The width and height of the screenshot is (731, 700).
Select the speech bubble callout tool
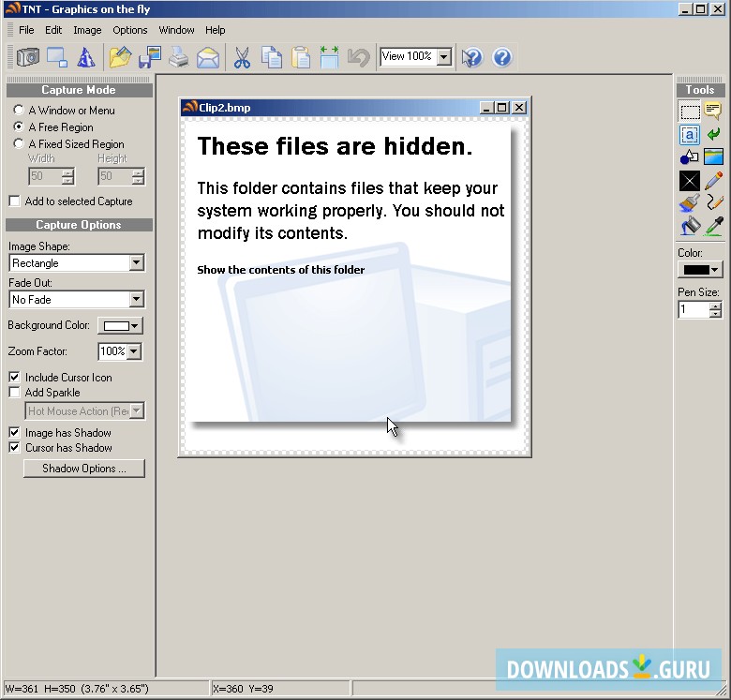pos(713,112)
